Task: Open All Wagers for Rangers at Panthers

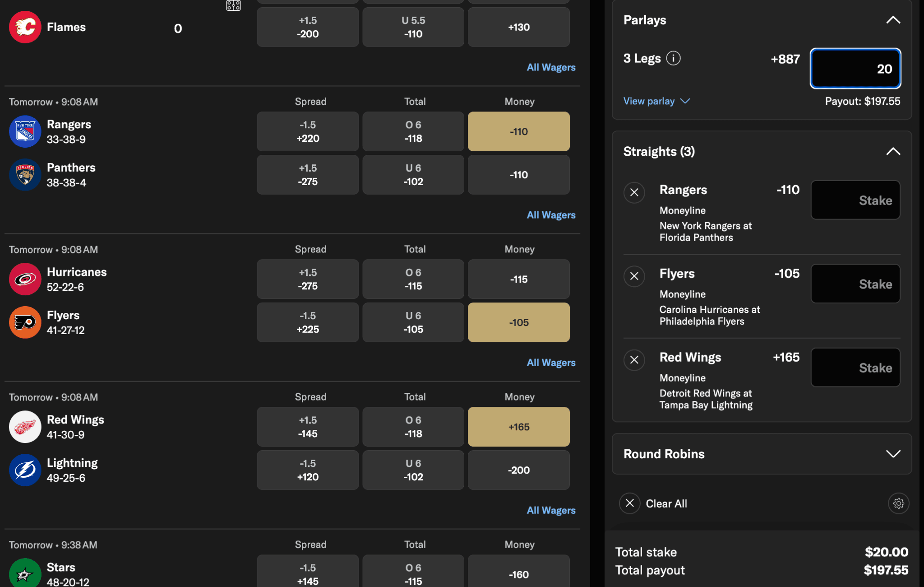Action: (x=551, y=215)
